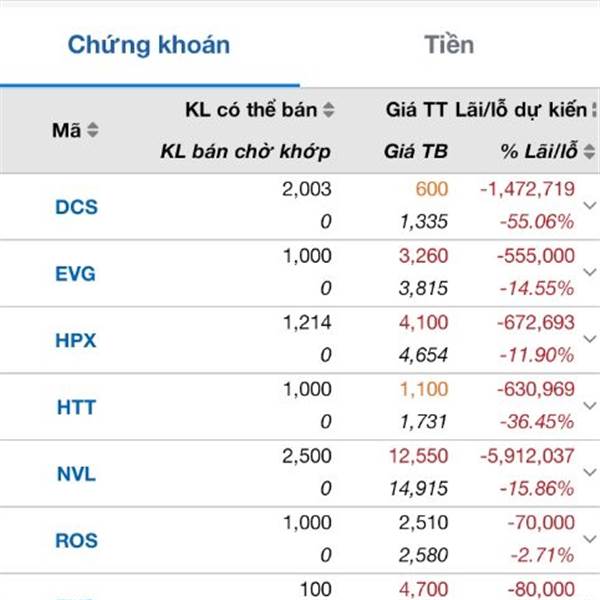Open the EVG stock code

click(75, 274)
